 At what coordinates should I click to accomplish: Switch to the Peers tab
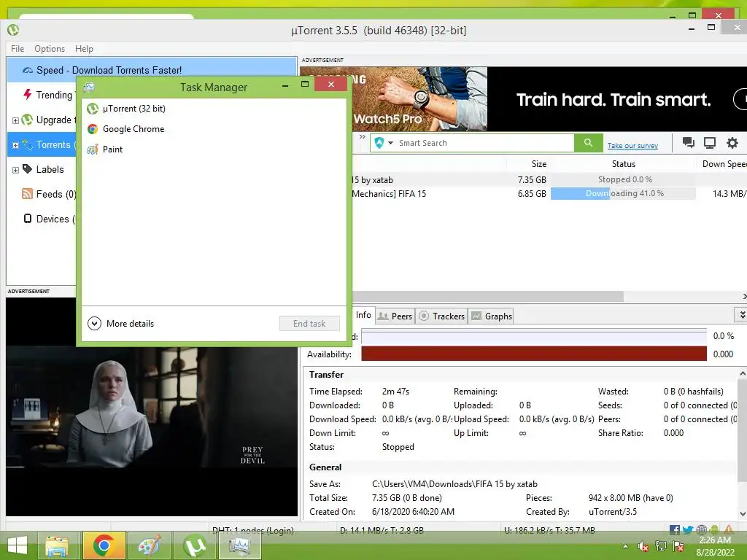tap(395, 316)
